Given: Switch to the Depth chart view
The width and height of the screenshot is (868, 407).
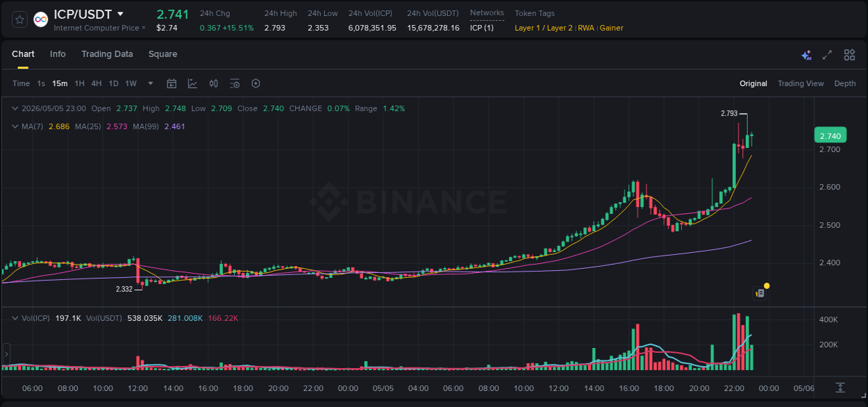Looking at the screenshot, I should click(845, 83).
